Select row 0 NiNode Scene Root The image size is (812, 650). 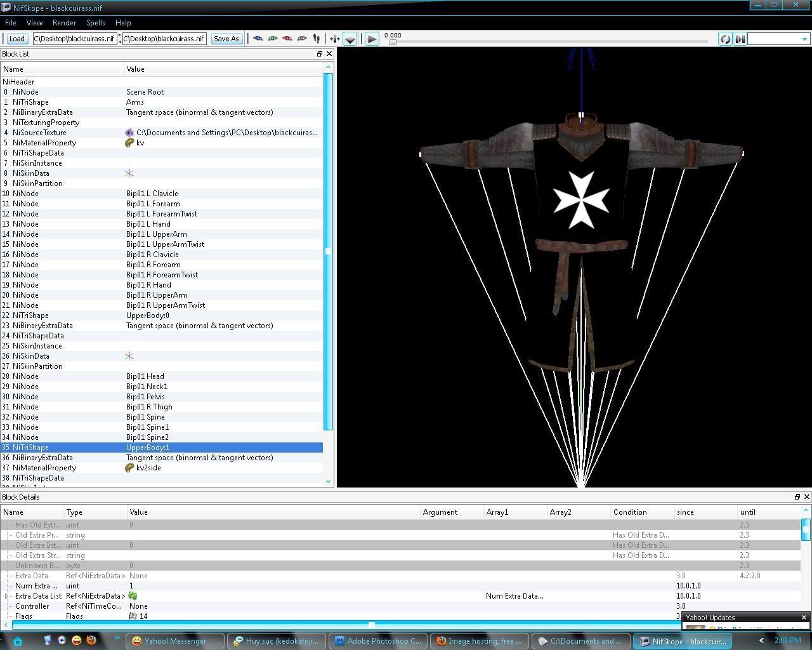[x=162, y=92]
